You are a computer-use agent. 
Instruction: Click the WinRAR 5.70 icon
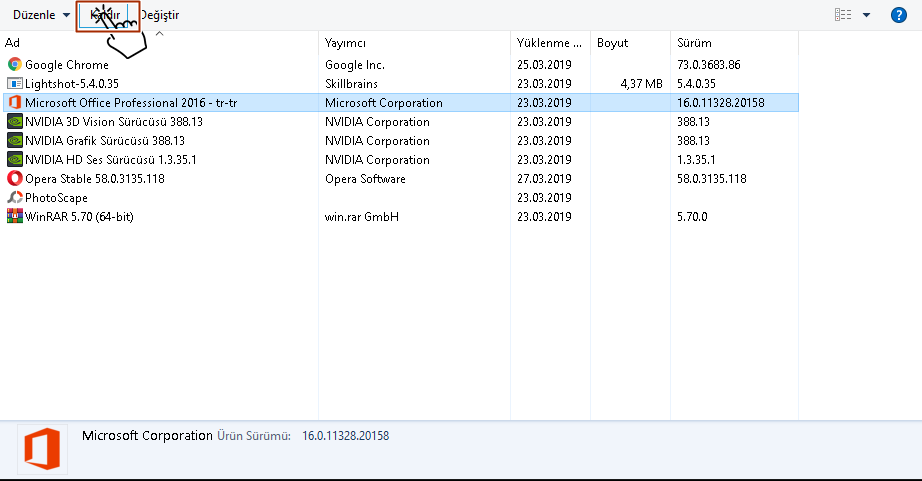pyautogui.click(x=15, y=216)
